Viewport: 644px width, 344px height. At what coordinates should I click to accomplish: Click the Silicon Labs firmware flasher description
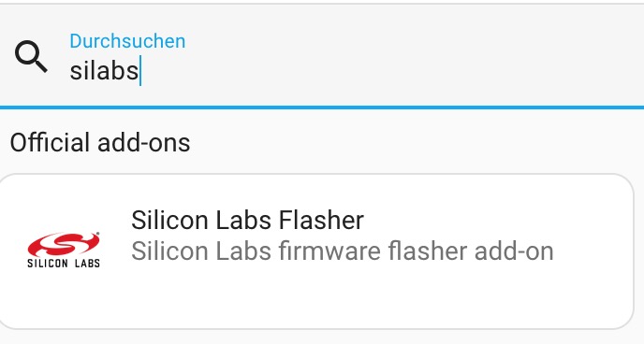click(343, 251)
